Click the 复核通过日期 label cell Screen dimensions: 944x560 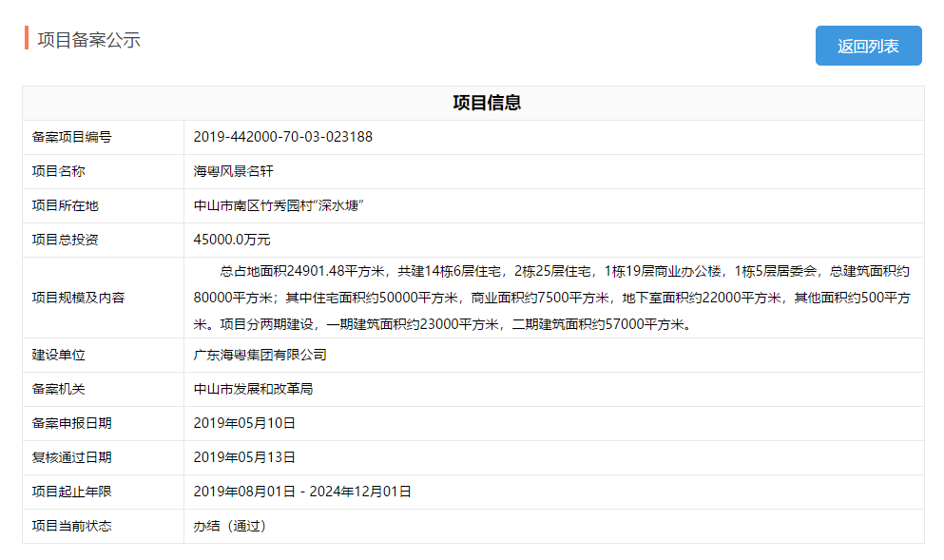[x=103, y=457]
